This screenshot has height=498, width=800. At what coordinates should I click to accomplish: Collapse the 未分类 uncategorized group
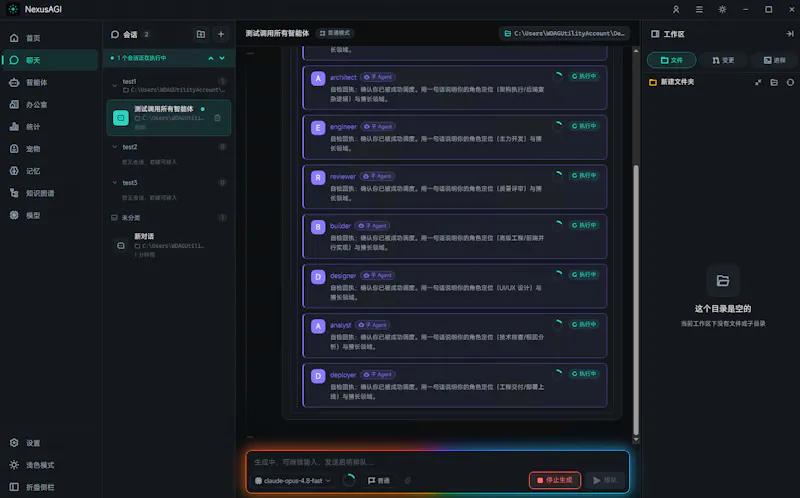(x=114, y=218)
